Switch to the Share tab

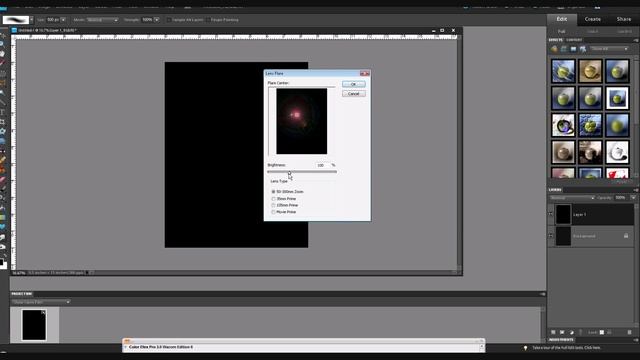pyautogui.click(x=624, y=19)
